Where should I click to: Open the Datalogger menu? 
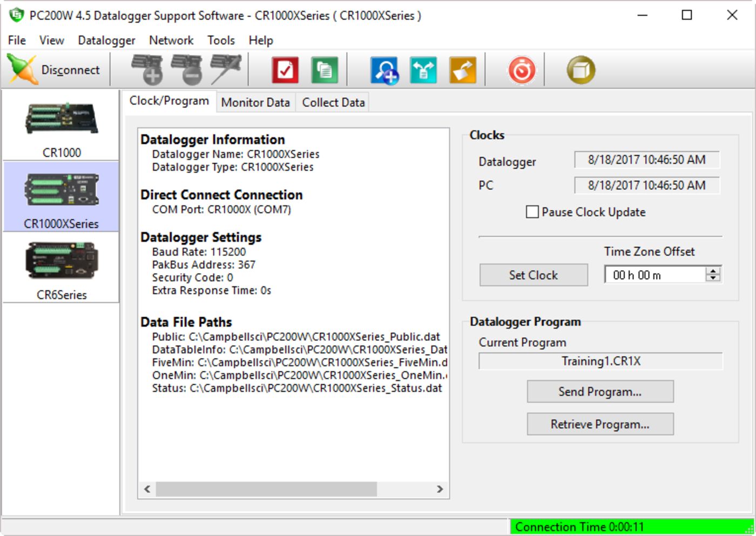click(106, 41)
